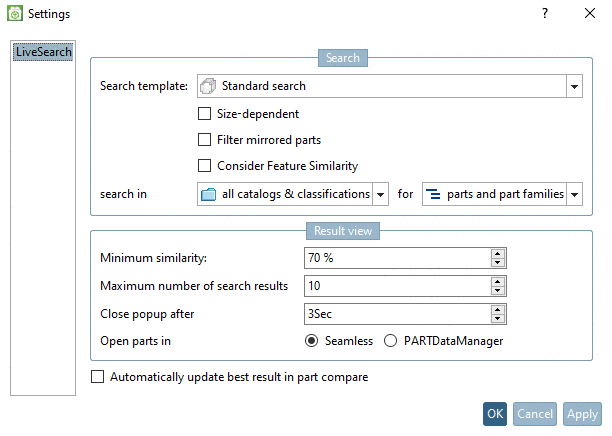Click the Close popup after field
The image size is (612, 436).
click(x=397, y=314)
